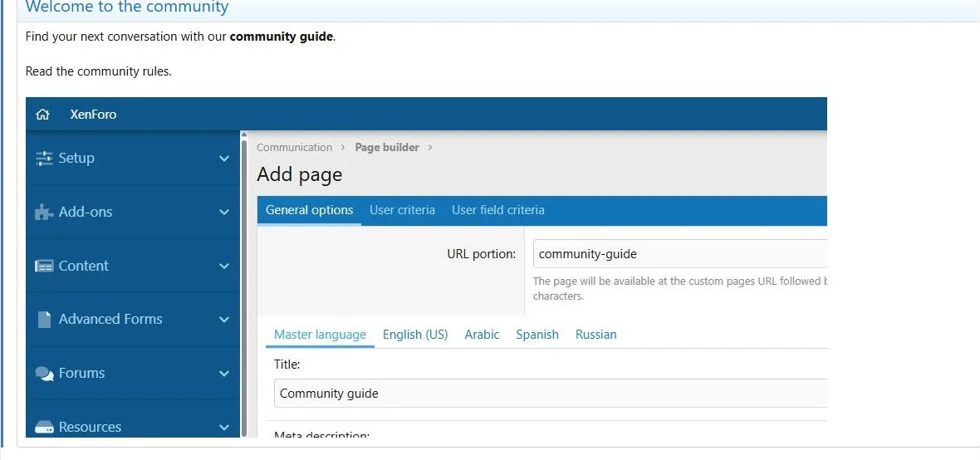Click the URL portion label
The image size is (980, 460).
pos(481,254)
